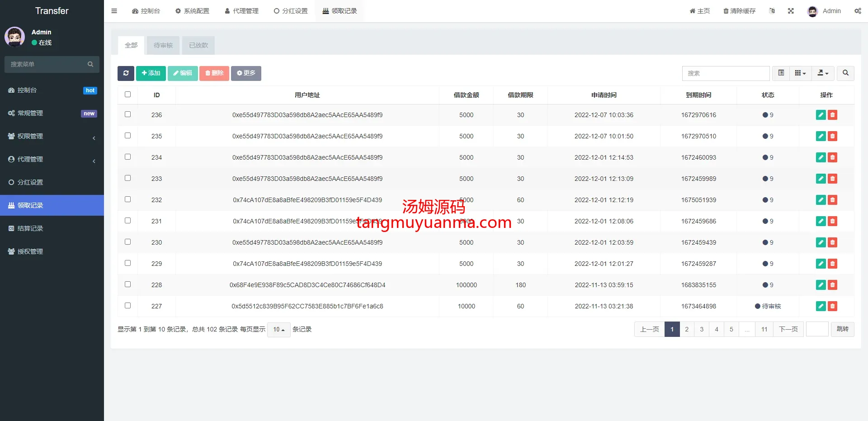
Task: Open 结算记录 in the sidebar menu
Action: click(30, 228)
